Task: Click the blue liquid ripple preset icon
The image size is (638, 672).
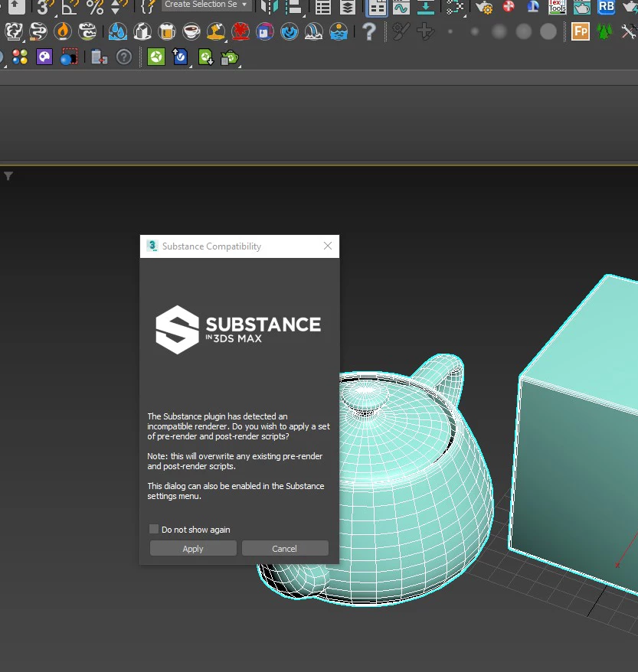Action: (290, 31)
